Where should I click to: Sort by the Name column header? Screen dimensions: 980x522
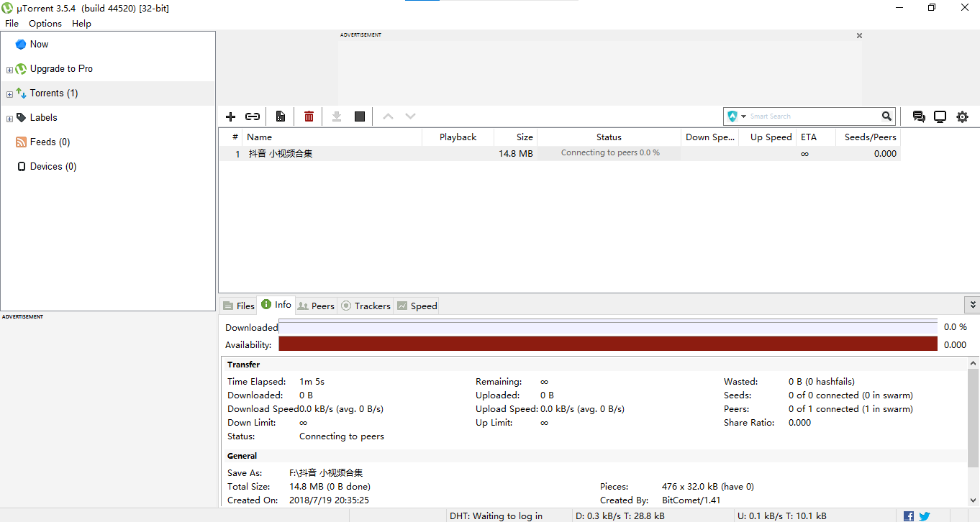click(332, 137)
